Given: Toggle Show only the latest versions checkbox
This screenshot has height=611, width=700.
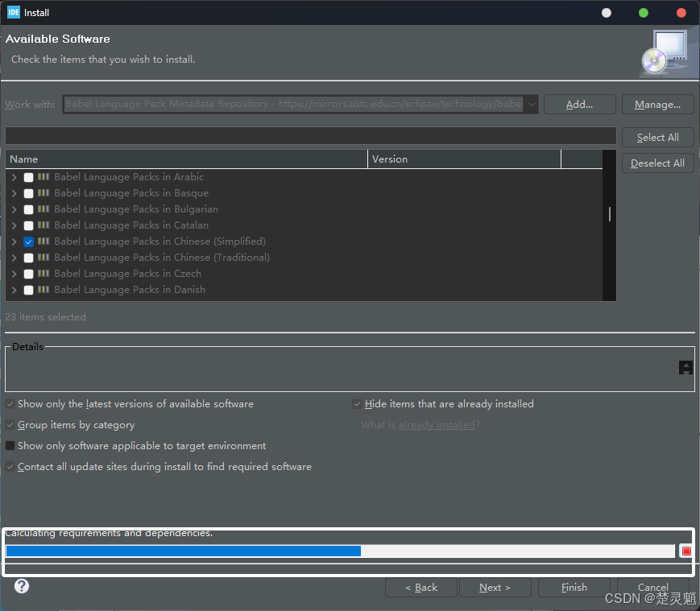Looking at the screenshot, I should [x=10, y=404].
